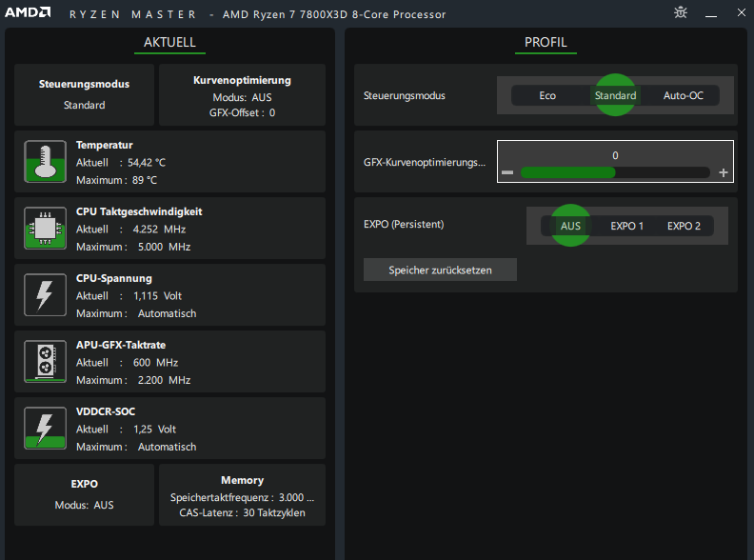Click the CPU-Spannung lightning icon

[x=45, y=295]
